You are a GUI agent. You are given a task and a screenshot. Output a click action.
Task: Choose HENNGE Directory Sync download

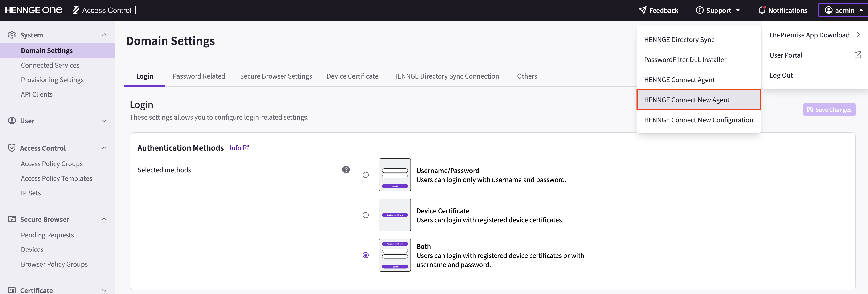[x=698, y=39]
